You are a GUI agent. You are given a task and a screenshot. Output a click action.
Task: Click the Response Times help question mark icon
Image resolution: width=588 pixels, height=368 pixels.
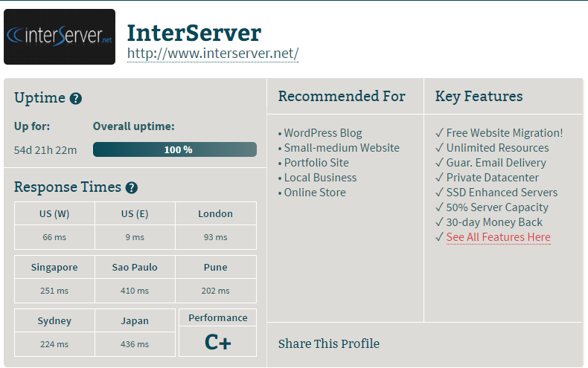(132, 188)
